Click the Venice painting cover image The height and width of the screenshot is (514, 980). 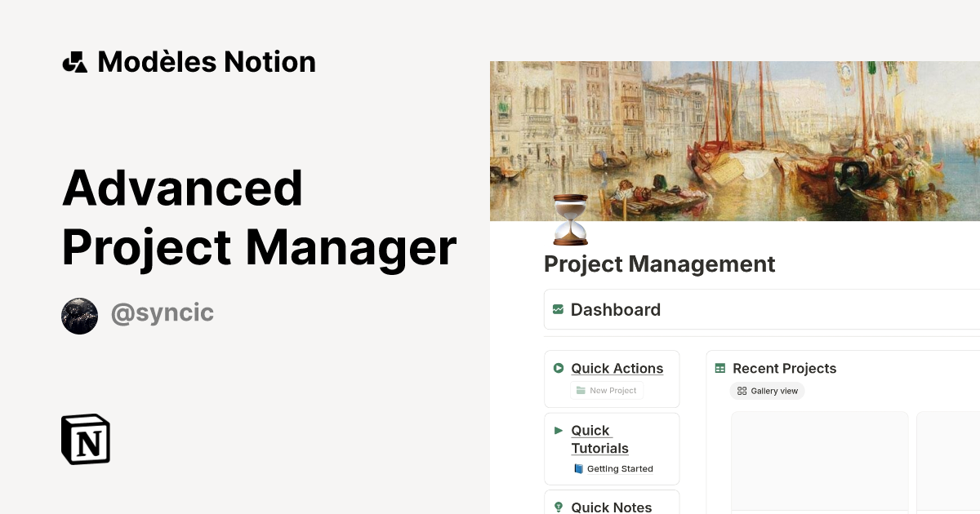(x=735, y=140)
